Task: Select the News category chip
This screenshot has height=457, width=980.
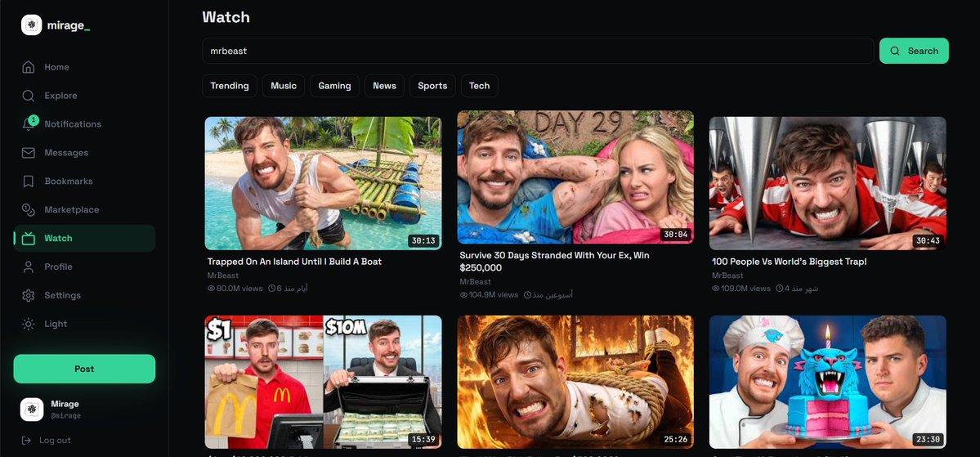Action: point(384,86)
